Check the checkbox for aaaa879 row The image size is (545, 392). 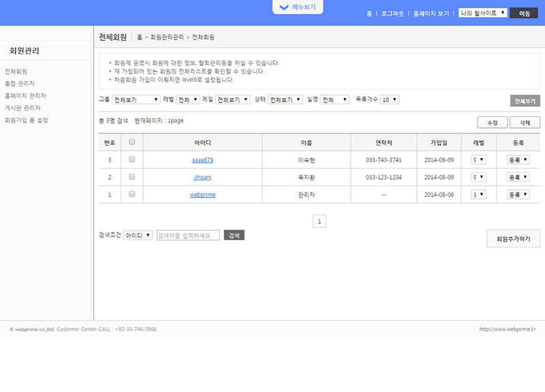[131, 159]
